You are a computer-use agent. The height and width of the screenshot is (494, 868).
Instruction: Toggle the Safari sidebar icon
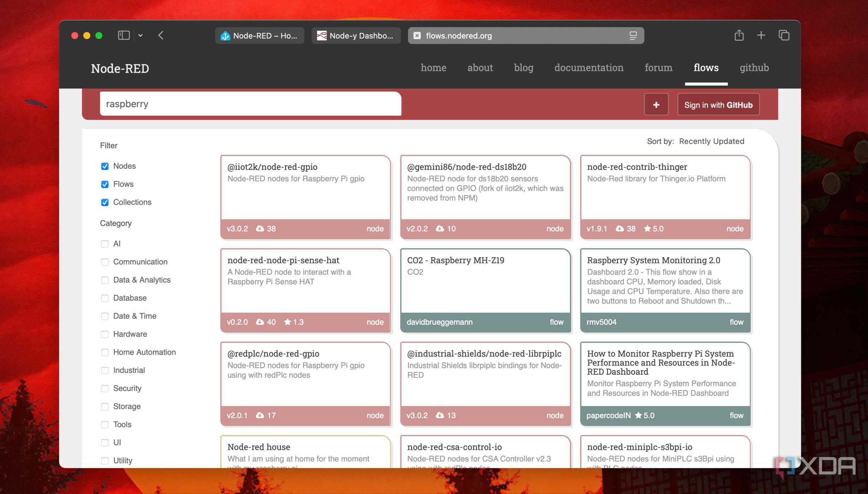point(124,35)
